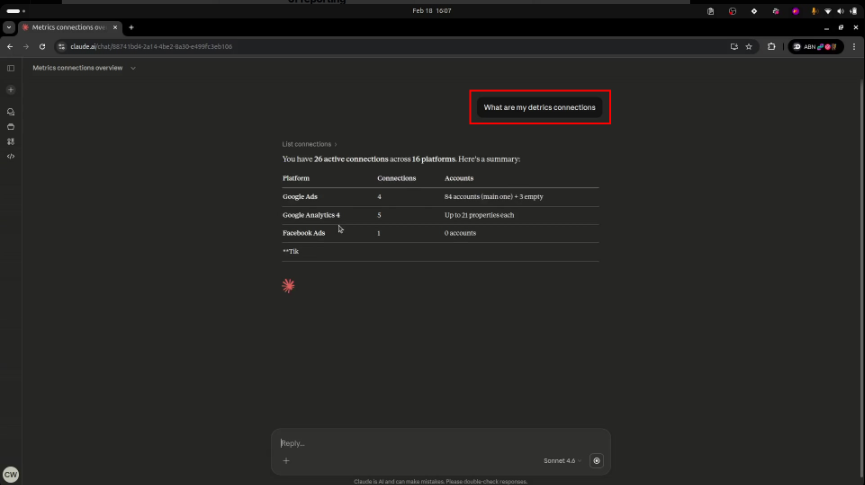
Task: Click the '84 accounts (main one) + 3 empty' cell
Action: 494,196
